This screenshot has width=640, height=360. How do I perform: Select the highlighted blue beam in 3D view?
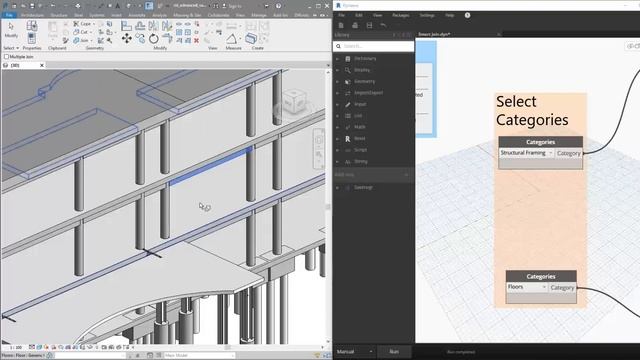[x=210, y=167]
